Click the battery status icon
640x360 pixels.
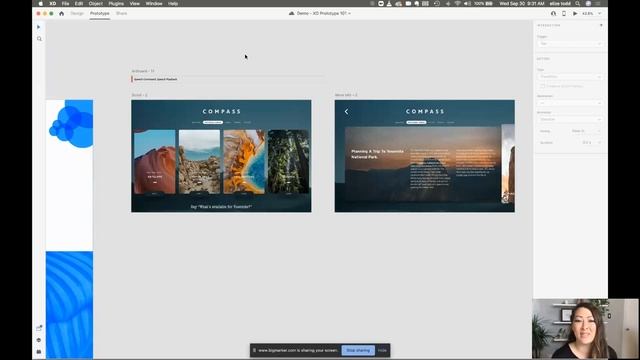click(x=489, y=3)
